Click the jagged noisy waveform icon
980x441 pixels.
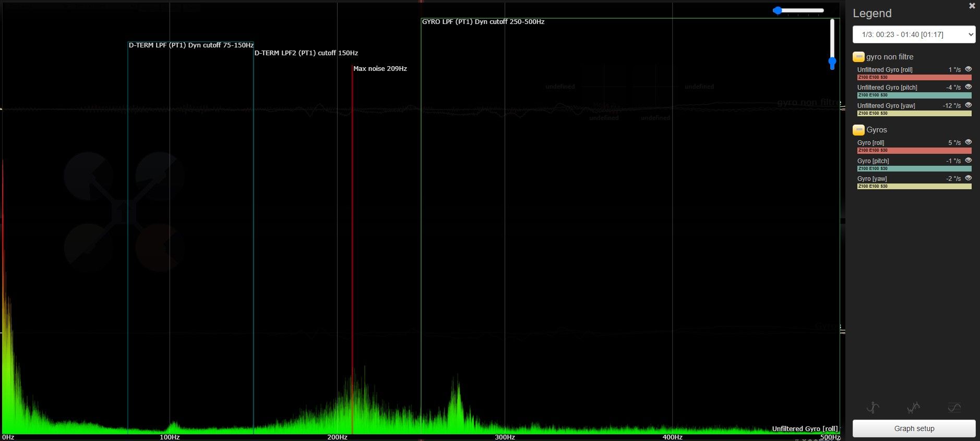coord(913,408)
